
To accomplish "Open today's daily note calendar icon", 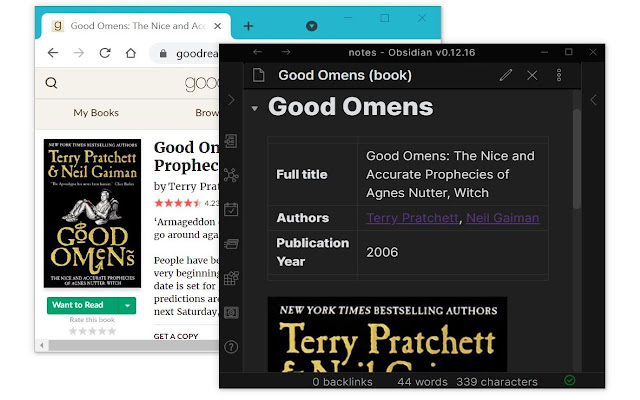I will (231, 210).
